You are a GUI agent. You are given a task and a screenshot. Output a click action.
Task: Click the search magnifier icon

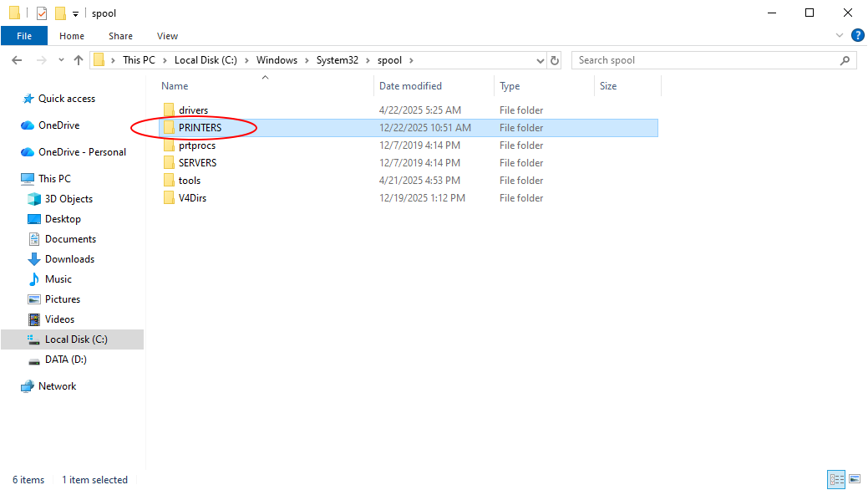tap(845, 60)
